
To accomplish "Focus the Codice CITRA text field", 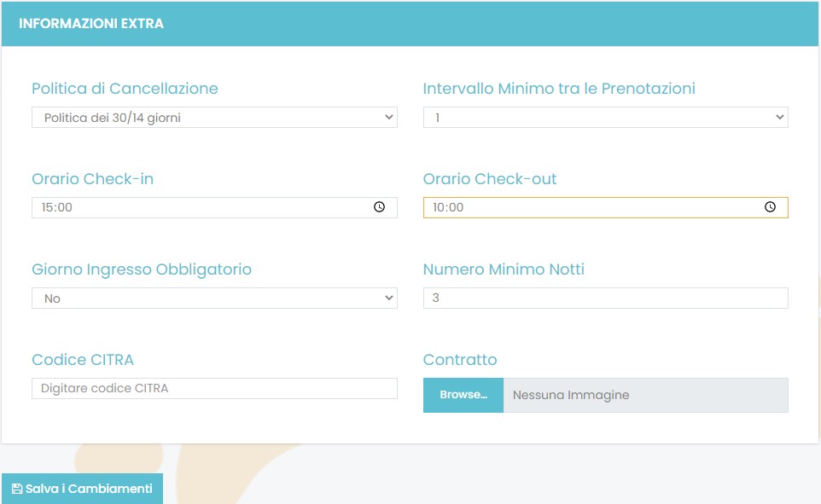I will pyautogui.click(x=214, y=389).
